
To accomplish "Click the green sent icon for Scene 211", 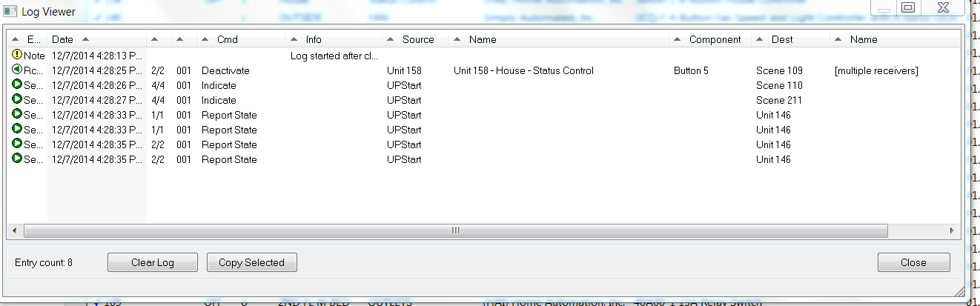I will pos(17,100).
